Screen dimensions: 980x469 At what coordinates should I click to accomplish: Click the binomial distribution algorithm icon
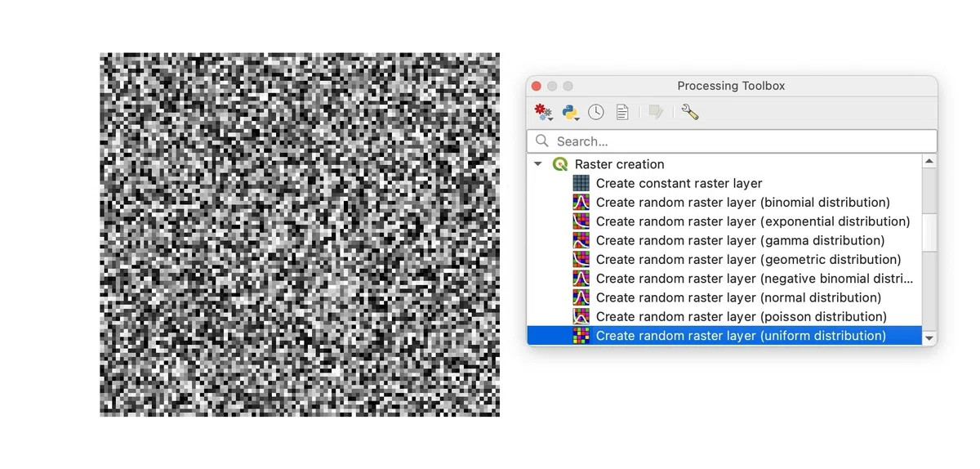pos(581,203)
